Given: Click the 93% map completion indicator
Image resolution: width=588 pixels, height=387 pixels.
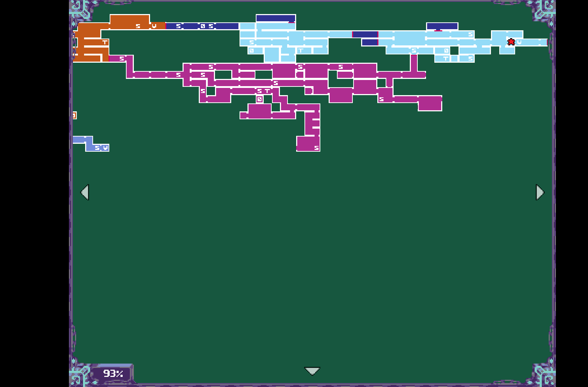Looking at the screenshot, I should [x=113, y=373].
